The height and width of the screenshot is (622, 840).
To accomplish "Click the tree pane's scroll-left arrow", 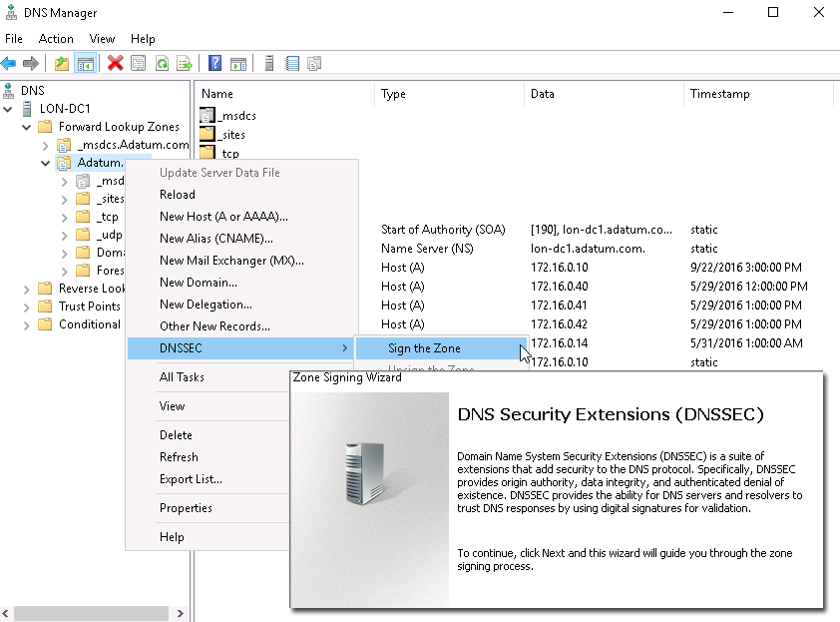I will click(x=6, y=613).
